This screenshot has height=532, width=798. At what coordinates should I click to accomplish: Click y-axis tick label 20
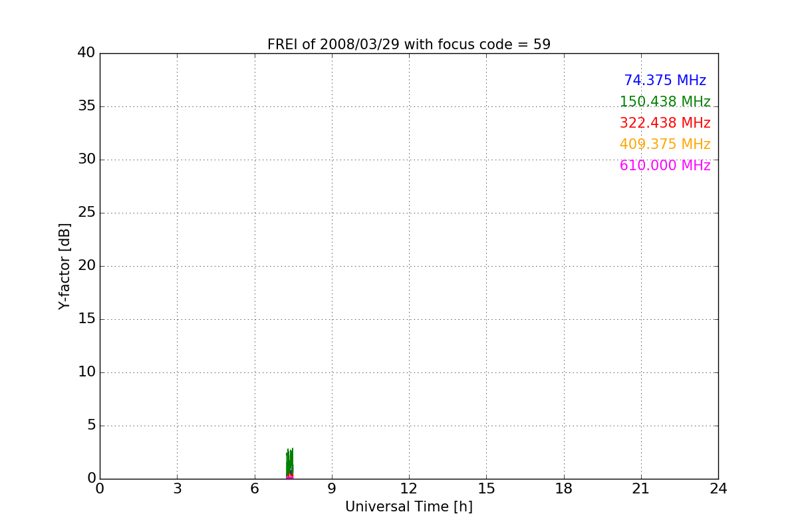pos(86,266)
